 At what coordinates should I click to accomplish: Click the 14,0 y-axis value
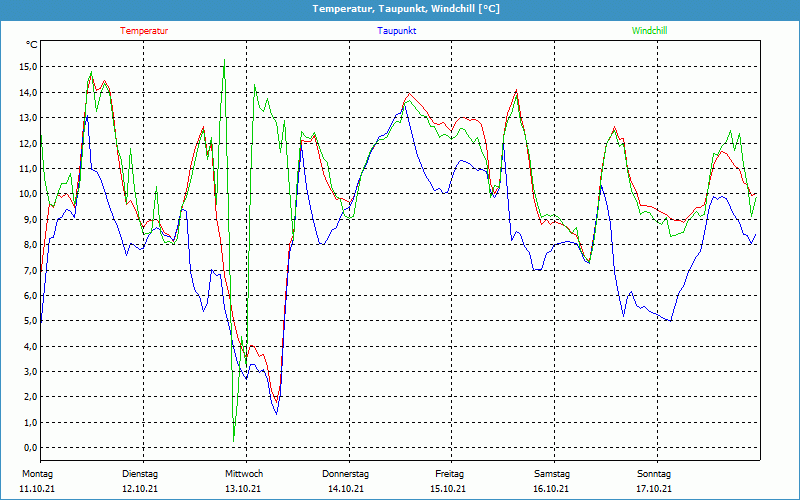pos(29,92)
